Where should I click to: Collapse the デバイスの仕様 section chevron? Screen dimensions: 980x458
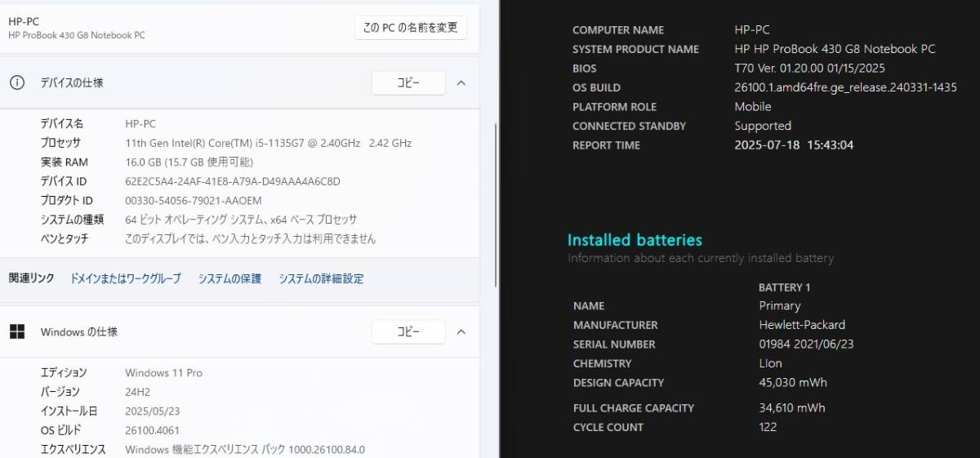(461, 82)
